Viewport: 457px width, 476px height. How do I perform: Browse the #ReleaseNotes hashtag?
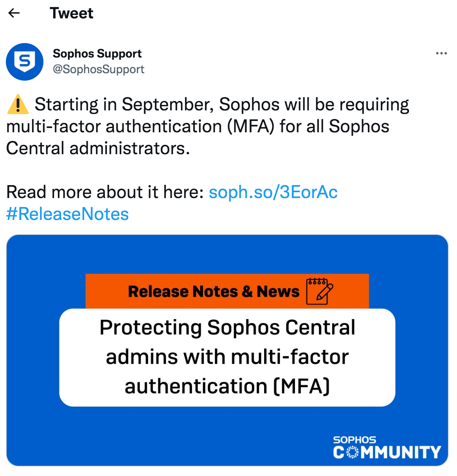tap(67, 214)
